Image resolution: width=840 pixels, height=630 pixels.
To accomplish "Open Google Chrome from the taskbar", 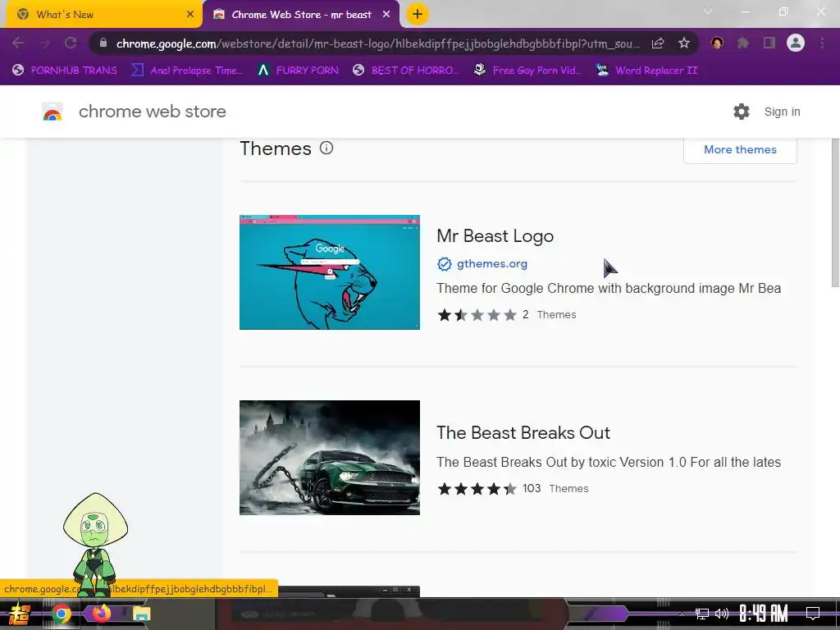I will coord(62,614).
